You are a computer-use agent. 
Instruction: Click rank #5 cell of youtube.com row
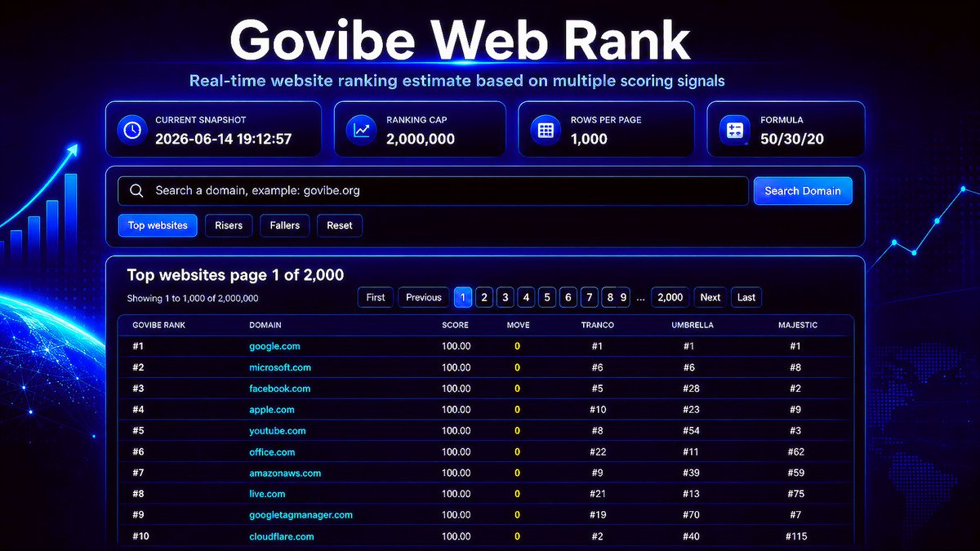138,431
